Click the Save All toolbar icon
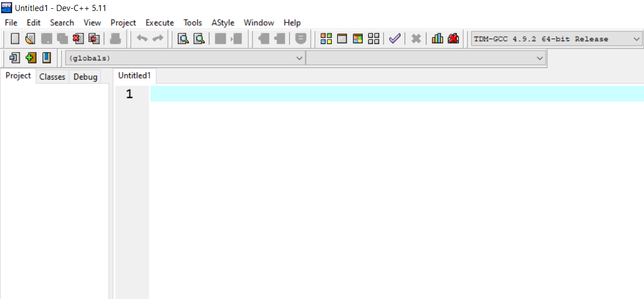 (62, 39)
